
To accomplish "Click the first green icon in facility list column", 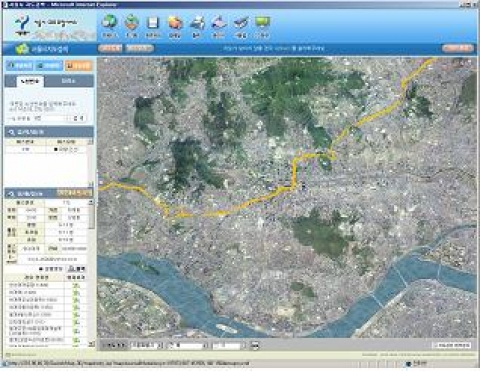I will pos(76,285).
